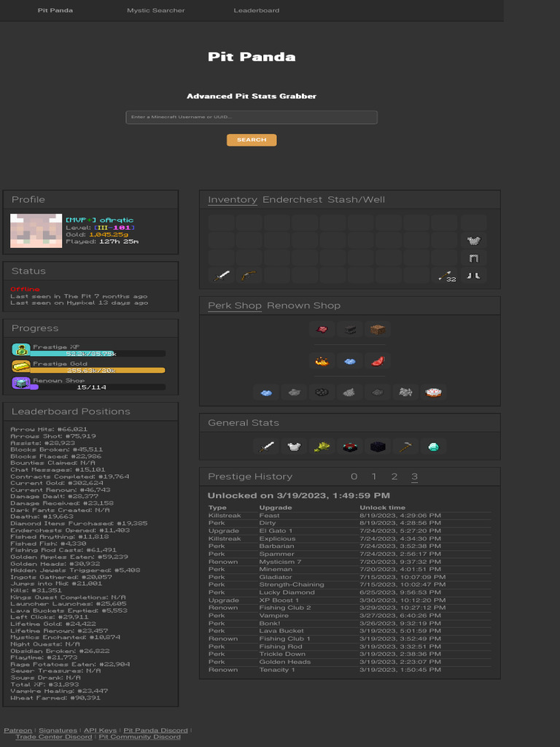The width and height of the screenshot is (560, 747).
Task: Click the player skin avatar in Profile
Action: (36, 231)
